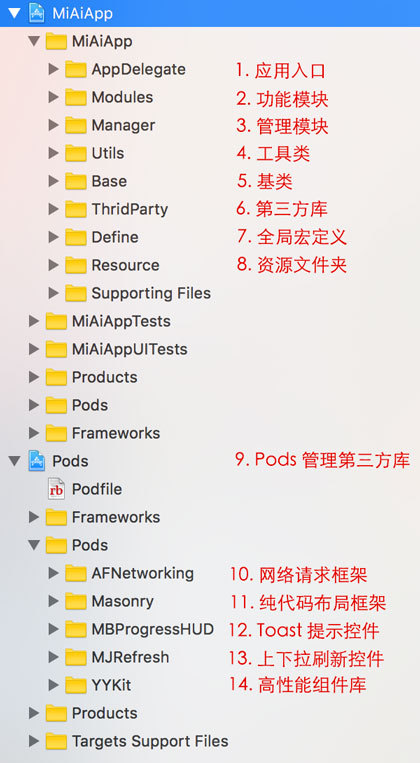420x763 pixels.
Task: Select the Supporting Files row label
Action: tap(151, 294)
